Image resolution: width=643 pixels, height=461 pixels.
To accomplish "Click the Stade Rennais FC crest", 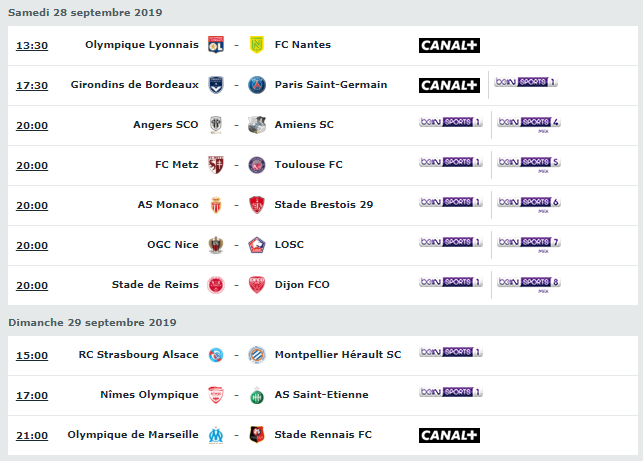I will click(257, 435).
